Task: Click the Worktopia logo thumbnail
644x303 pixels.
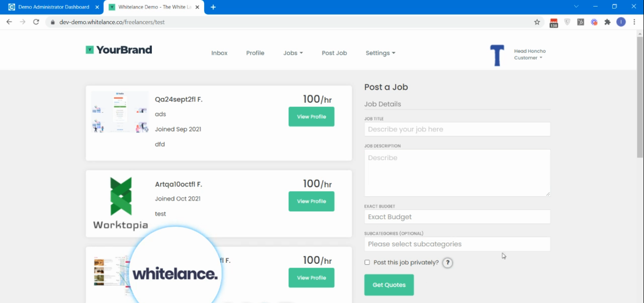Action: click(120, 203)
